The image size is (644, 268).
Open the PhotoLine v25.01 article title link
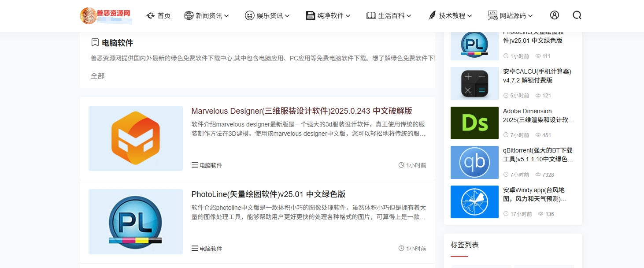(268, 194)
